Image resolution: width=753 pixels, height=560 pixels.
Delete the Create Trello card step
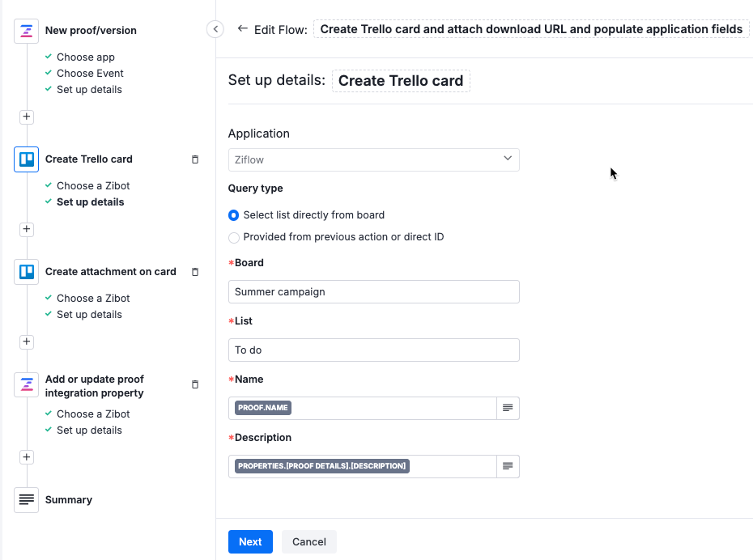coord(195,159)
